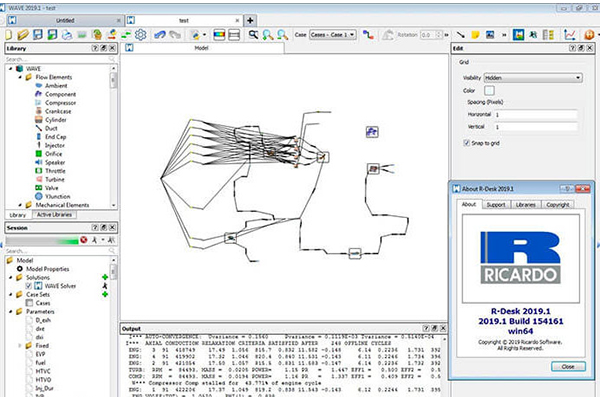Click the New file toolbar icon
600x397 pixels.
[x=9, y=35]
